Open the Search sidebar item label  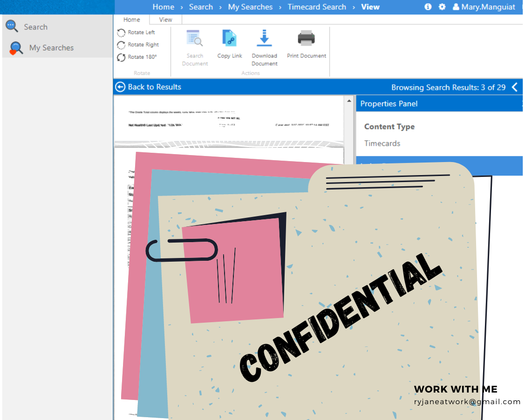(x=35, y=27)
